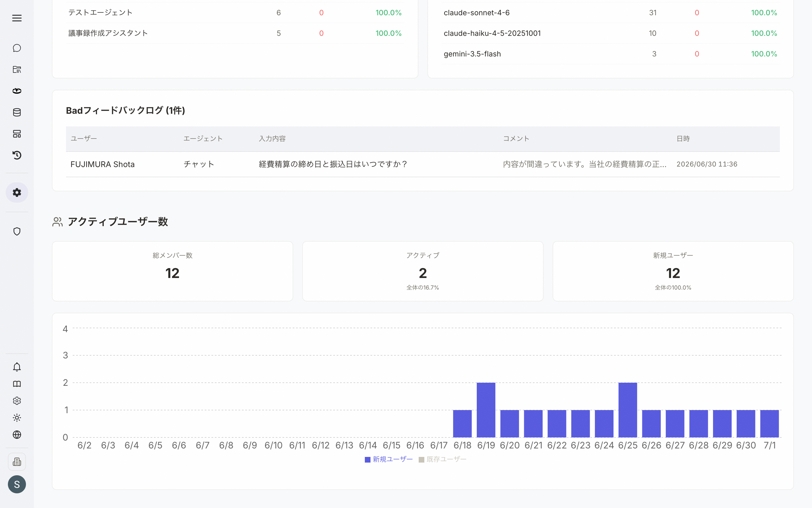Click the 経費精算の締め日 input content cell
812x508 pixels.
[333, 164]
